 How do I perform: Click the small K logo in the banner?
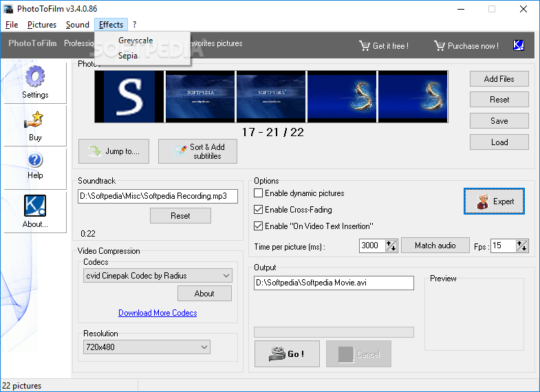(x=519, y=45)
